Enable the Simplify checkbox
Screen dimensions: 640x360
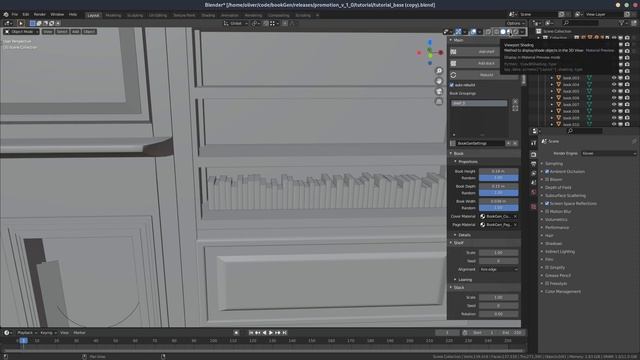click(x=547, y=267)
